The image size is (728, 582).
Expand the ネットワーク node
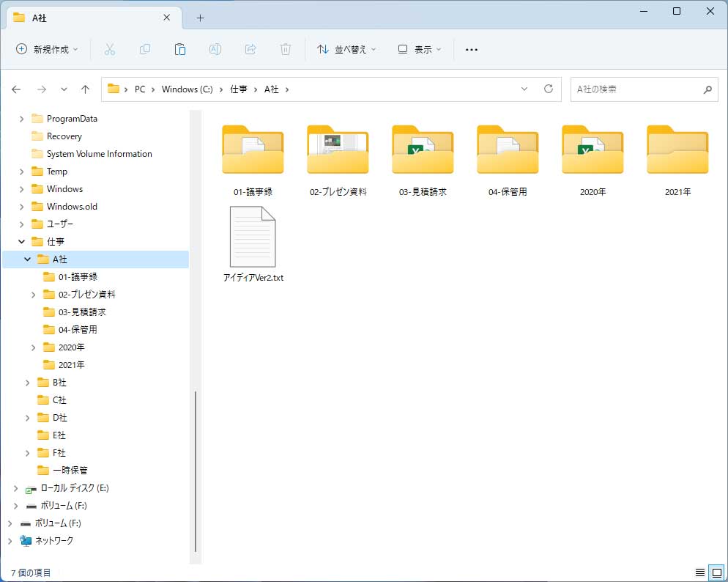pyautogui.click(x=10, y=541)
